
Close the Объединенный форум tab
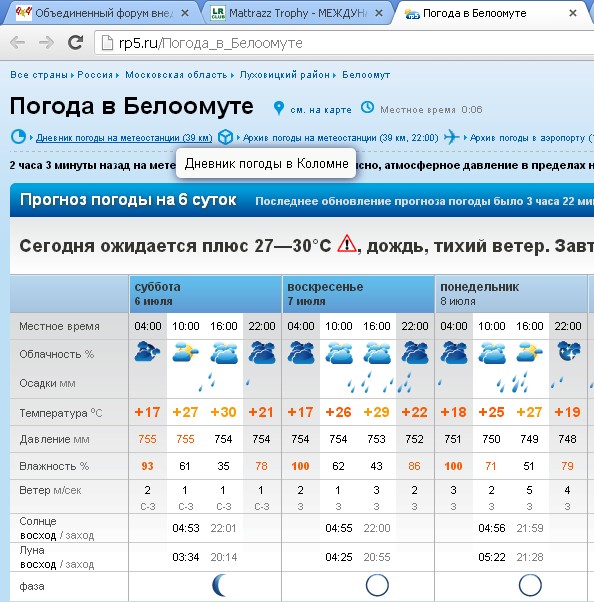[x=185, y=13]
